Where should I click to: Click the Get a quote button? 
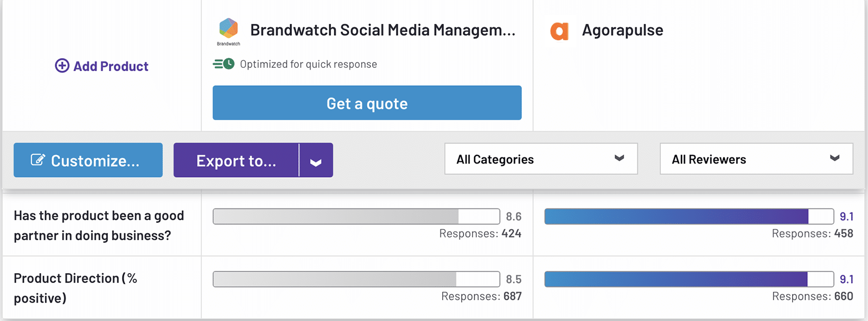367,103
